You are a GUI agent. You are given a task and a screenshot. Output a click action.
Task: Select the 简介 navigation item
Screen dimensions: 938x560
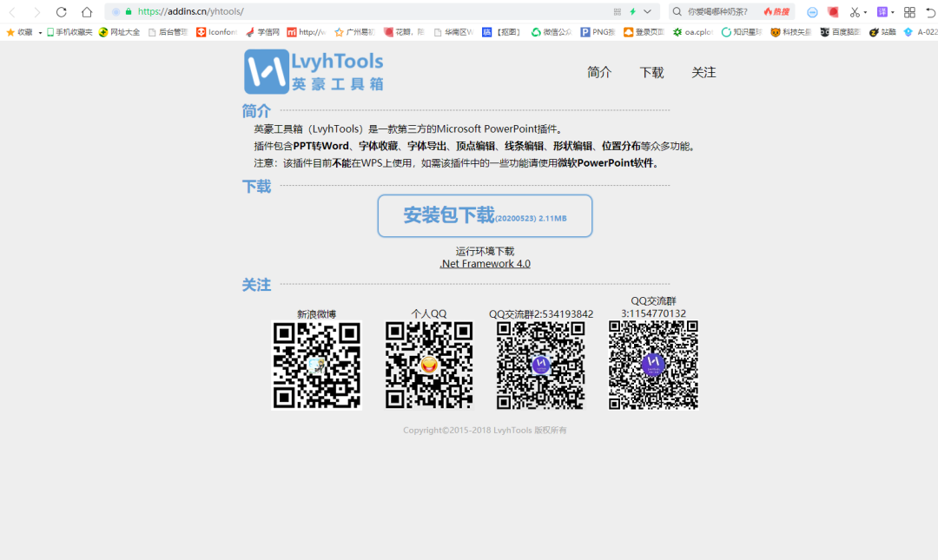(598, 72)
